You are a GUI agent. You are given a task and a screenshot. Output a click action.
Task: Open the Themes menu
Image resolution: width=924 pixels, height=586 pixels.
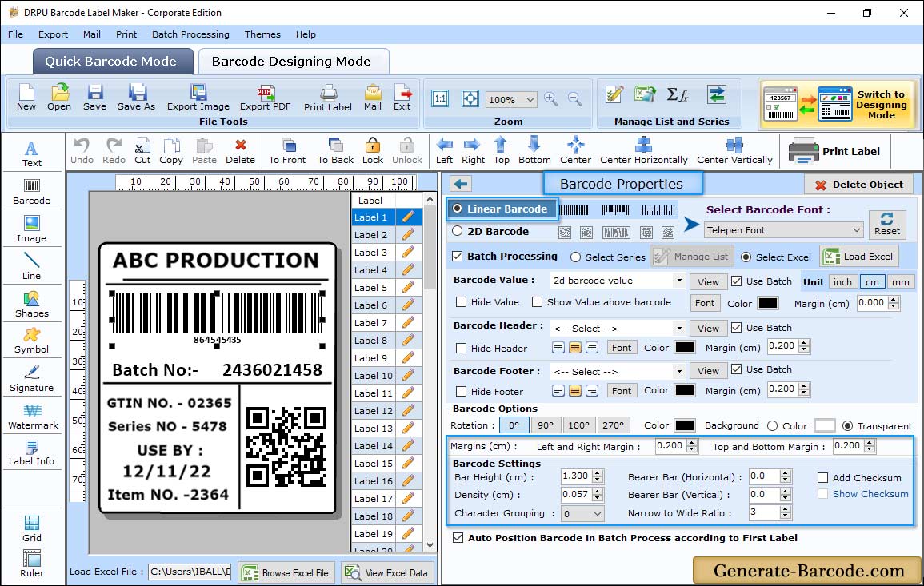coord(262,34)
